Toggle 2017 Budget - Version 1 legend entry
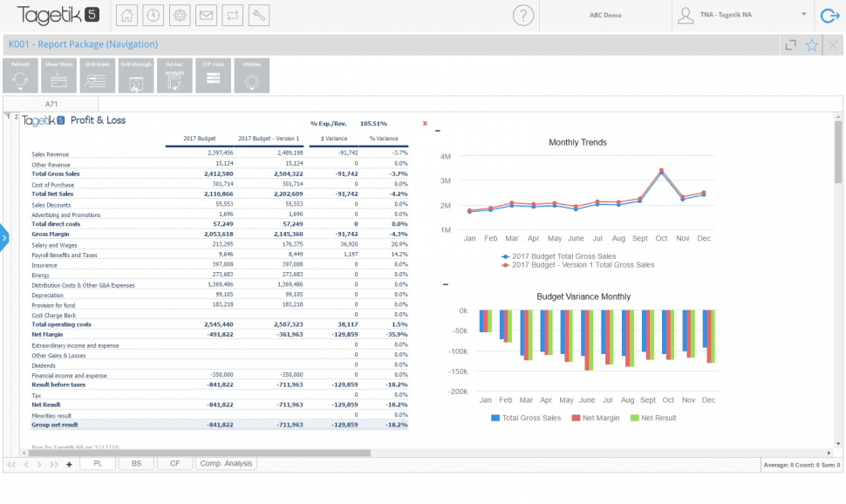The width and height of the screenshot is (846, 504). [578, 265]
